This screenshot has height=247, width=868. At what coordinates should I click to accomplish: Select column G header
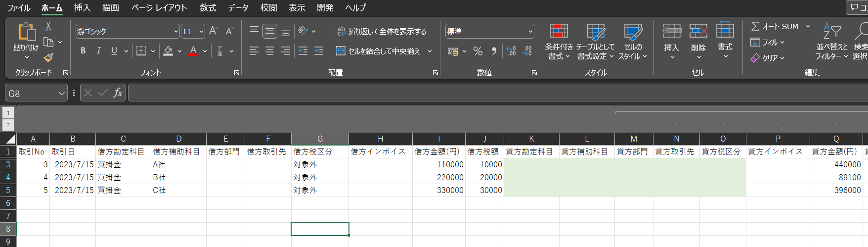point(320,139)
